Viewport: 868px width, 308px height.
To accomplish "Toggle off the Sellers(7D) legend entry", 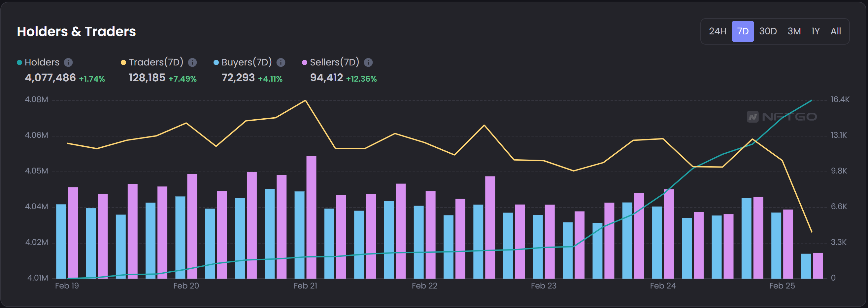I will click(x=335, y=62).
